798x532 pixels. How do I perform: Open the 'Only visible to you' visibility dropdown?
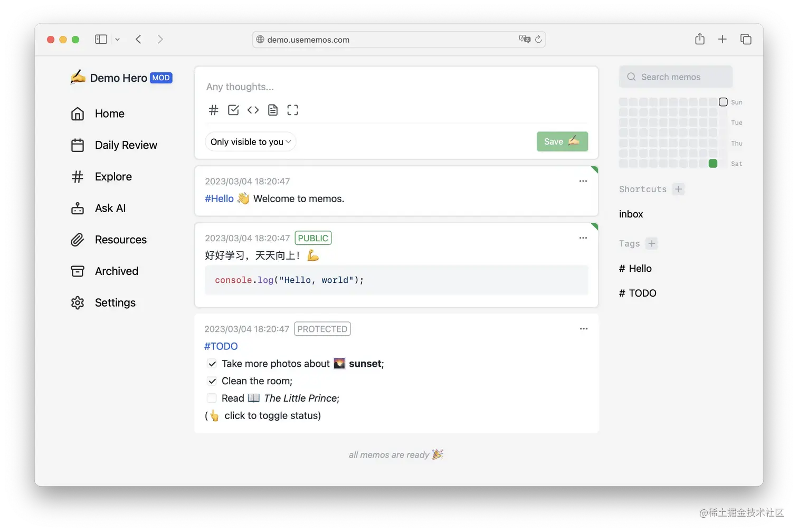click(x=250, y=141)
